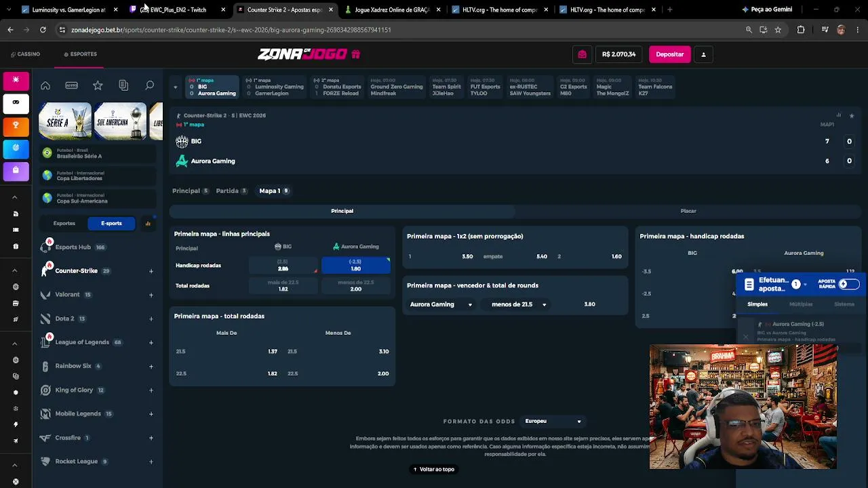Bet BIG handicap (2.5) in main lines
Image resolution: width=868 pixels, height=488 pixels.
[x=283, y=265]
